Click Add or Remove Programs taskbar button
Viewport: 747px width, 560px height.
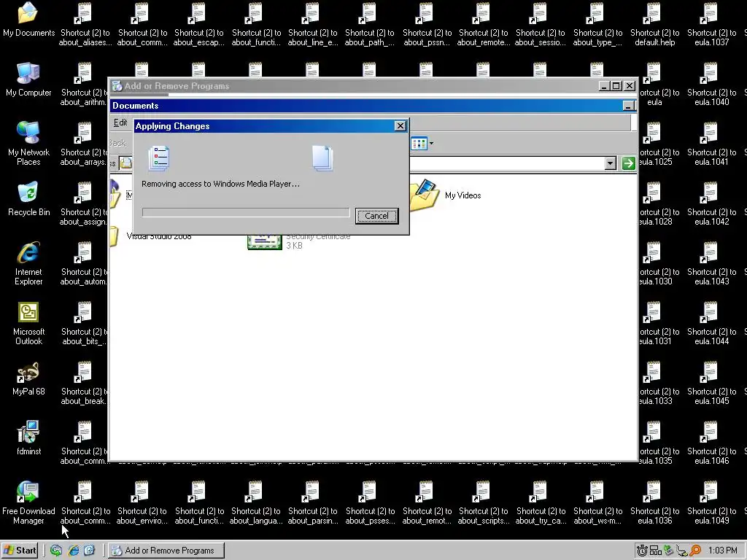[x=166, y=551]
